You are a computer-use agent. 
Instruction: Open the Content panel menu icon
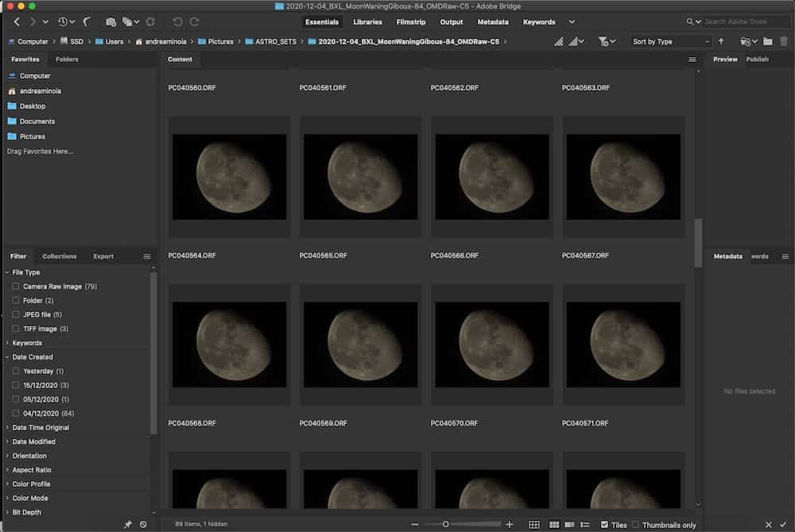(x=692, y=60)
